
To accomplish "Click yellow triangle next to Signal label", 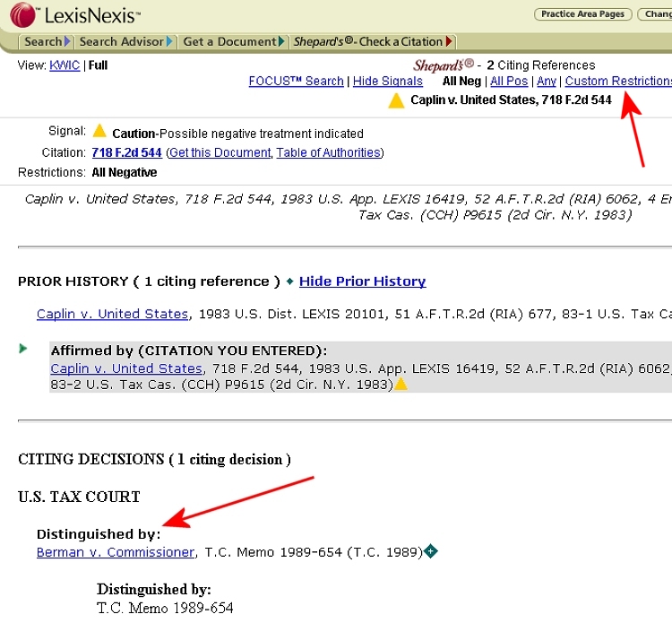I will click(99, 131).
